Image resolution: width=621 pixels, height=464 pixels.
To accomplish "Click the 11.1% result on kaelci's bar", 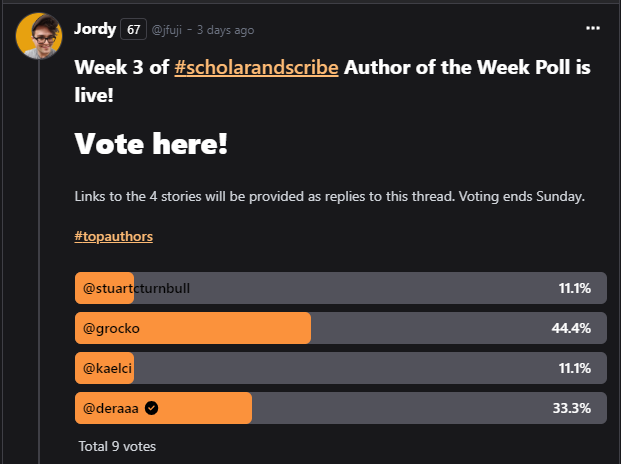I will (575, 368).
